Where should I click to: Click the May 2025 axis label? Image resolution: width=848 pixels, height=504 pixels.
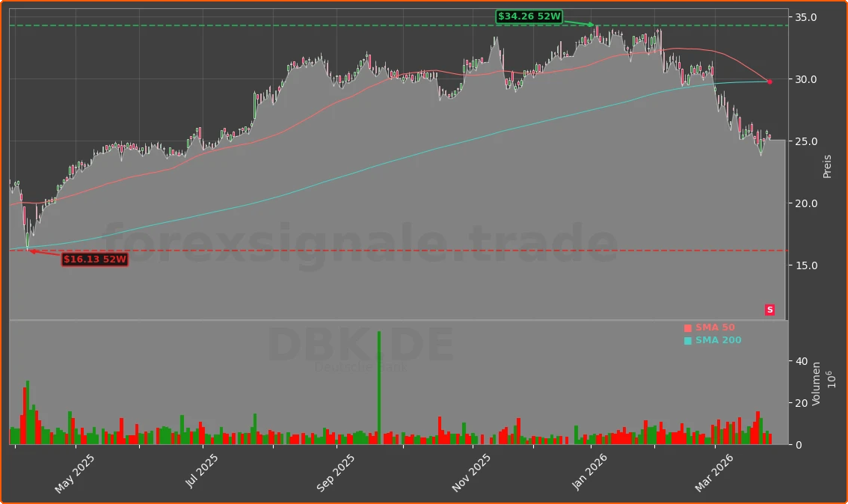tap(74, 474)
